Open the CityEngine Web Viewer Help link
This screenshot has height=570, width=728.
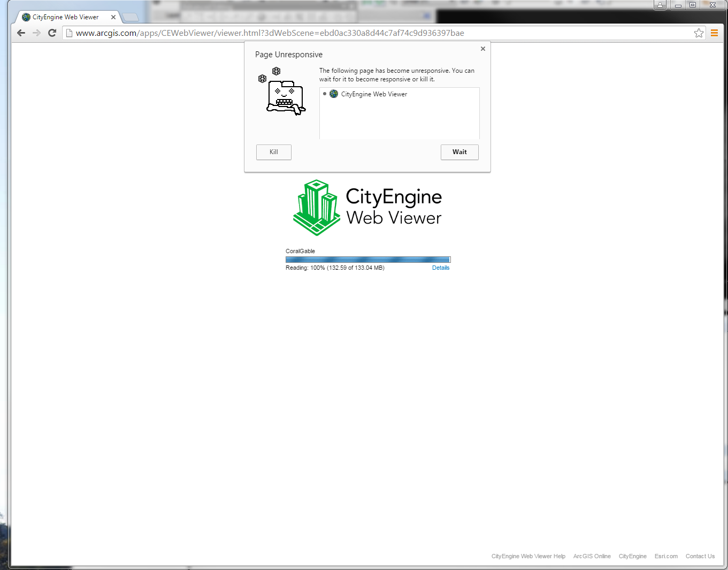pyautogui.click(x=528, y=557)
